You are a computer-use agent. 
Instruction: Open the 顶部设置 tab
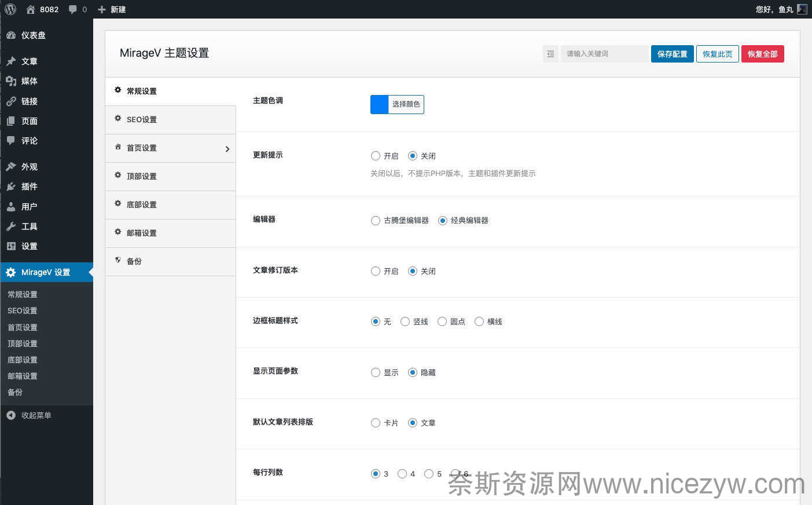(170, 177)
